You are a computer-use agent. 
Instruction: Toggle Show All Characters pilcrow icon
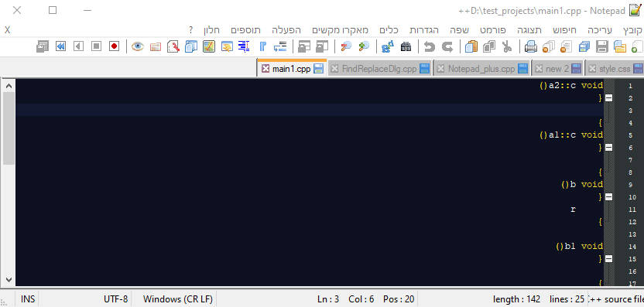[262, 46]
